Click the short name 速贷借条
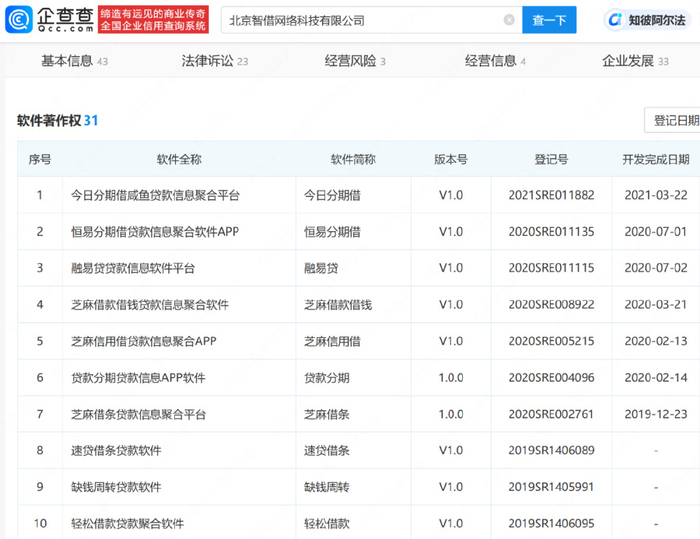This screenshot has height=539, width=700. tap(327, 451)
